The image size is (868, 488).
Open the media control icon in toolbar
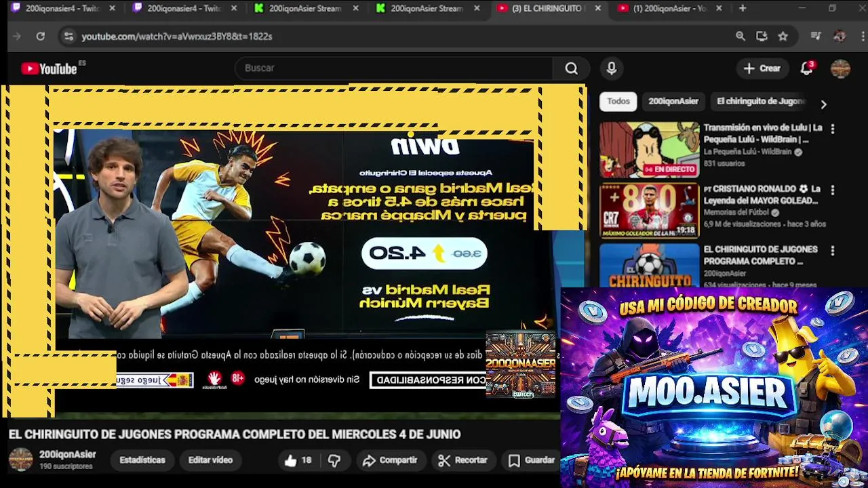(816, 36)
